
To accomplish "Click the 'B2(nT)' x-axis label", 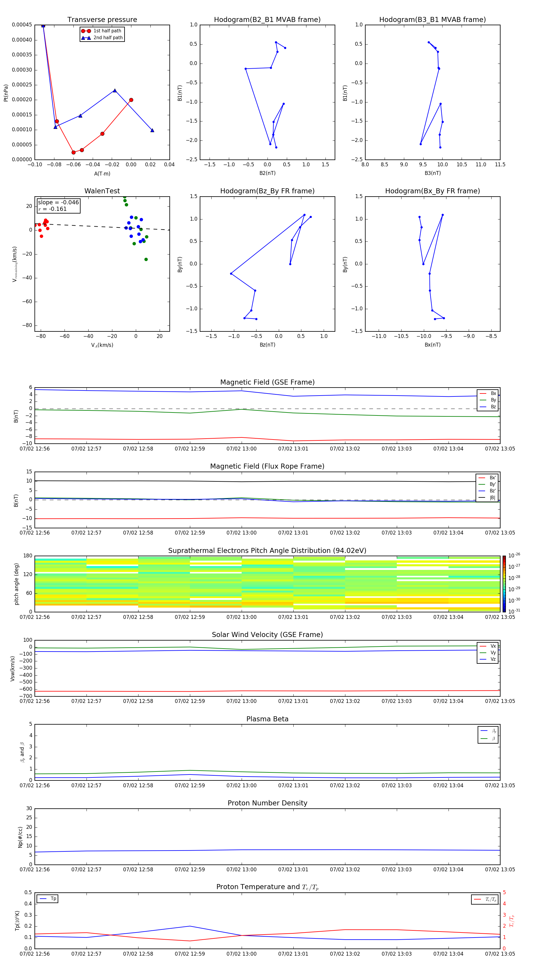I will [x=267, y=173].
